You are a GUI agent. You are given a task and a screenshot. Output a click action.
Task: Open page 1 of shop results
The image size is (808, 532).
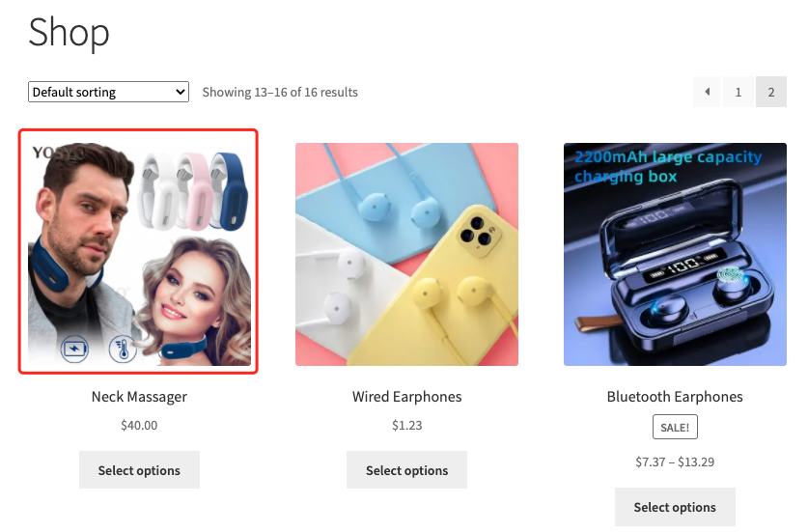(x=738, y=92)
